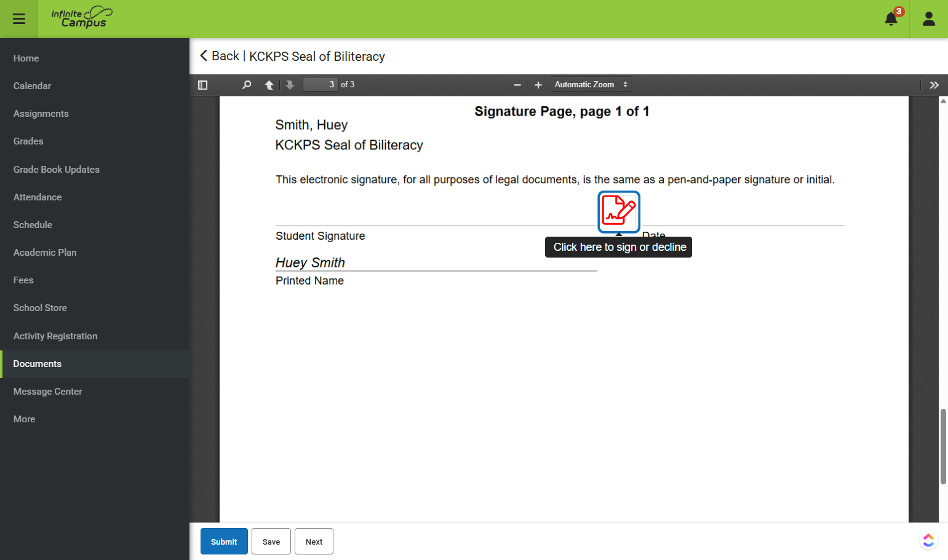Open Activity Registration page
948x560 pixels.
coord(95,336)
